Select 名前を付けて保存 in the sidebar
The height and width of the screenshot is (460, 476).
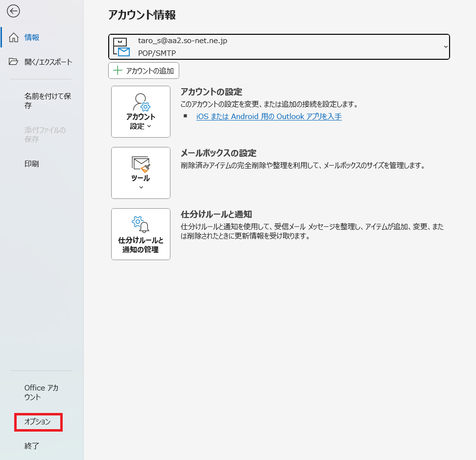click(48, 101)
